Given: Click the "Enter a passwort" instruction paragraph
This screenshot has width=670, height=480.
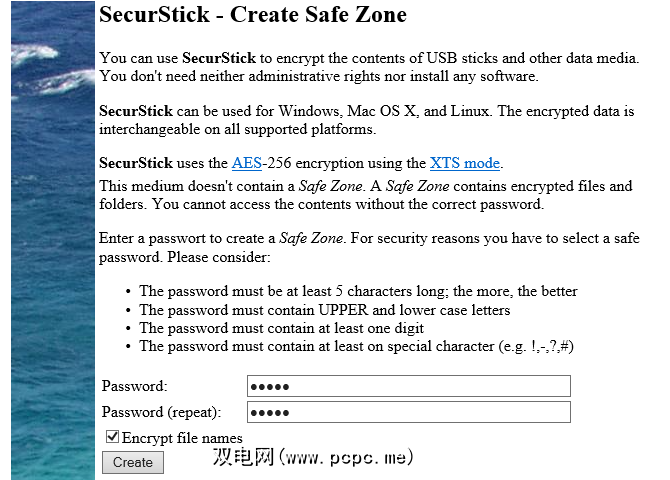Looking at the screenshot, I should point(369,247).
